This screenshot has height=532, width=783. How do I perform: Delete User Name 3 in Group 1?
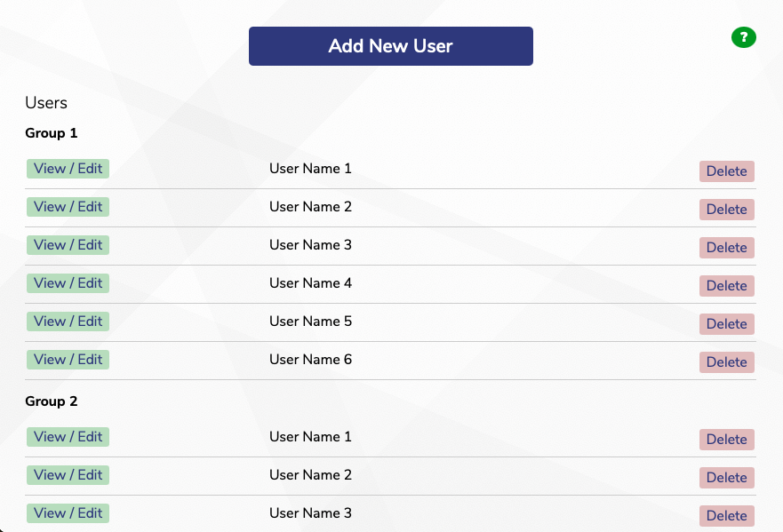click(x=726, y=248)
